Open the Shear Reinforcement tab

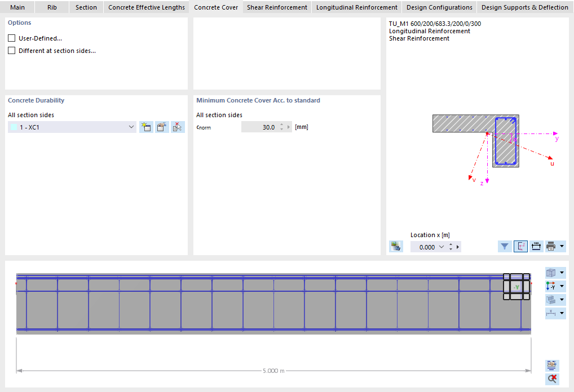pos(277,7)
